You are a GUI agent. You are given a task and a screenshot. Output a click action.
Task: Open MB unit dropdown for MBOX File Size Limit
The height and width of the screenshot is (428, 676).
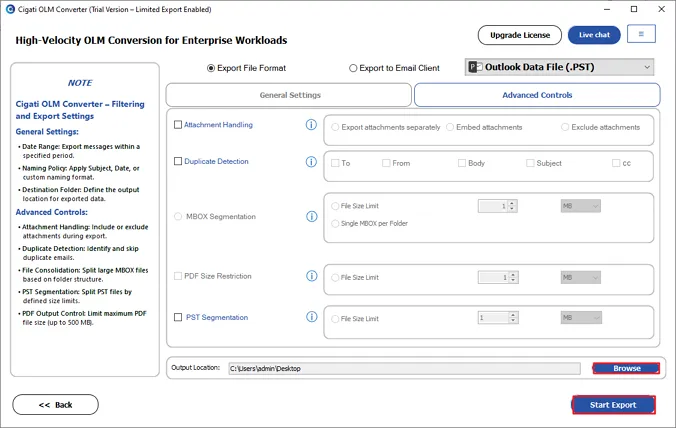click(580, 206)
